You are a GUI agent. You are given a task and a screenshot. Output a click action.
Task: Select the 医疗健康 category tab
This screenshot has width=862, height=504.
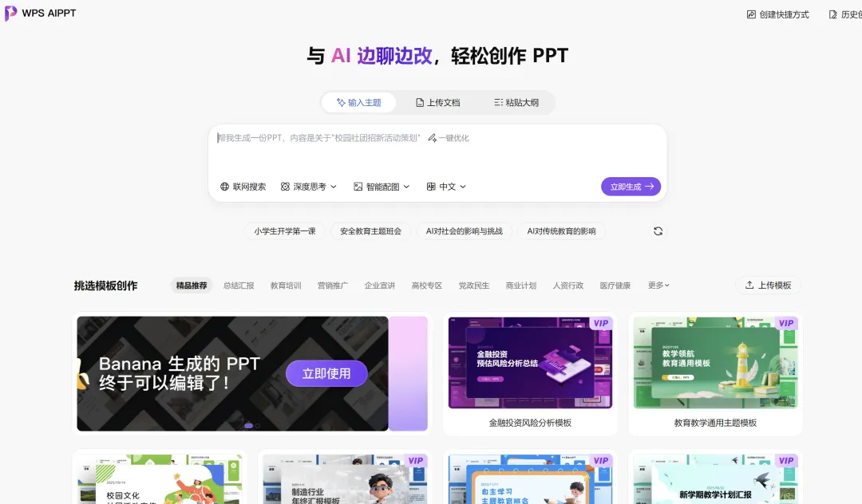(615, 285)
